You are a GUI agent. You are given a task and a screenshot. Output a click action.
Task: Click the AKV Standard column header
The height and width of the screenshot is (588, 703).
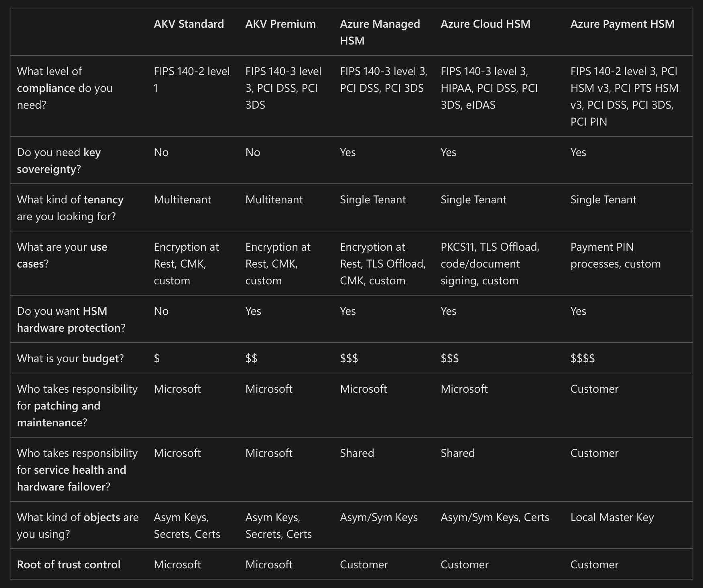[189, 24]
